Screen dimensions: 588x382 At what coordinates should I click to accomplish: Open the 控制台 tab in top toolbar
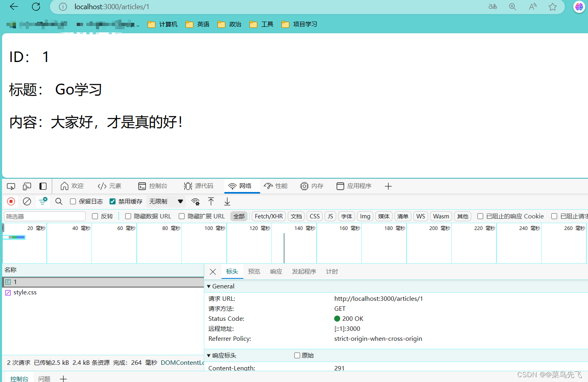[x=153, y=186]
